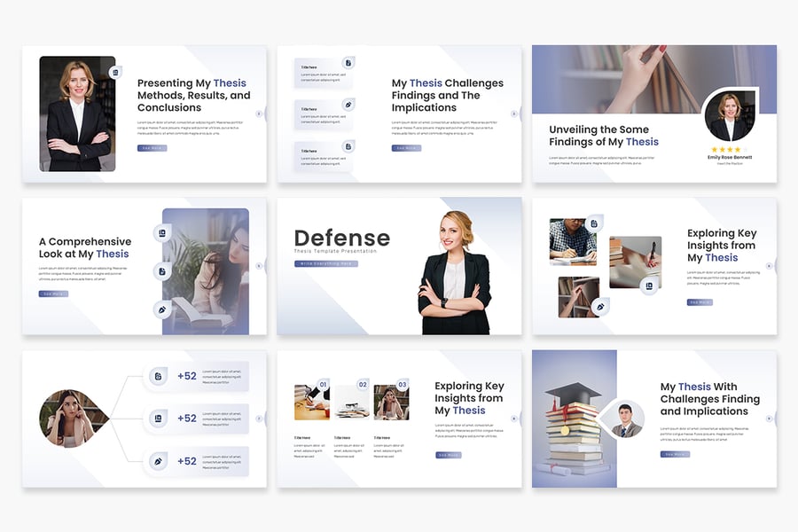Click the book icon in the middle +52 row
The width and height of the screenshot is (798, 532).
(x=158, y=419)
